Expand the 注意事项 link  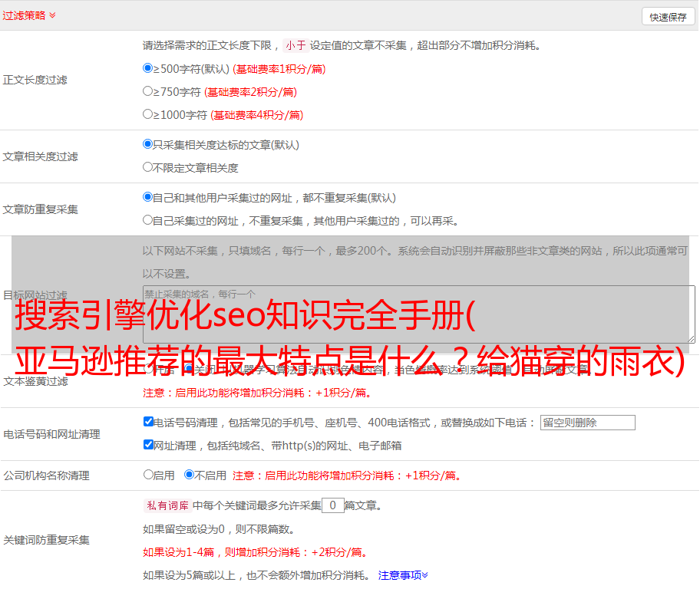(403, 574)
